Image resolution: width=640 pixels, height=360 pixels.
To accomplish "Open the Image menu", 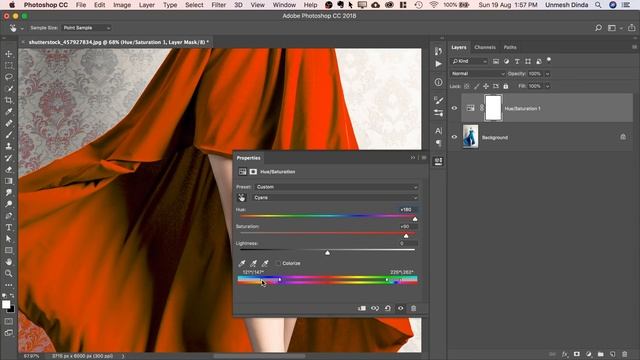I will pyautogui.click(x=122, y=5).
